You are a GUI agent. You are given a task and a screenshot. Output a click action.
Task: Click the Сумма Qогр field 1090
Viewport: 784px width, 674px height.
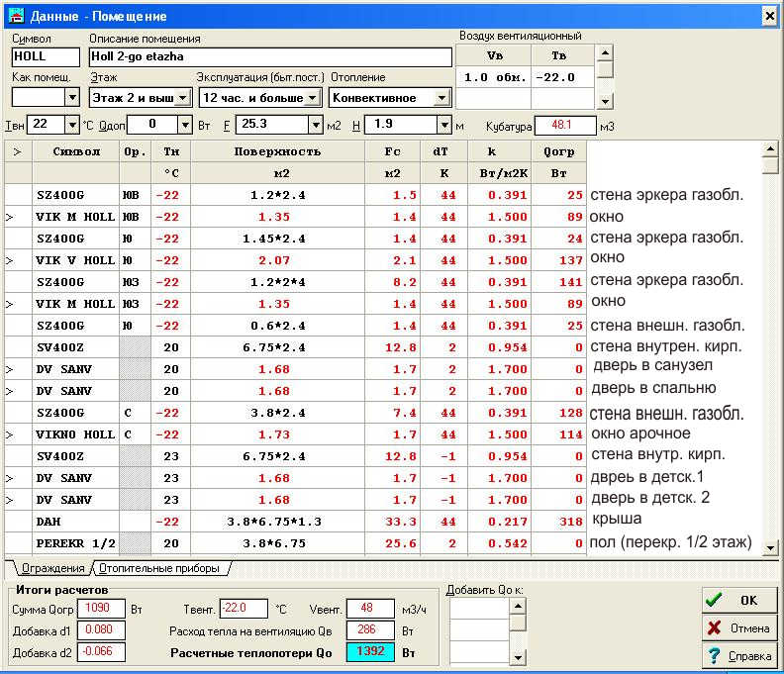tap(101, 609)
